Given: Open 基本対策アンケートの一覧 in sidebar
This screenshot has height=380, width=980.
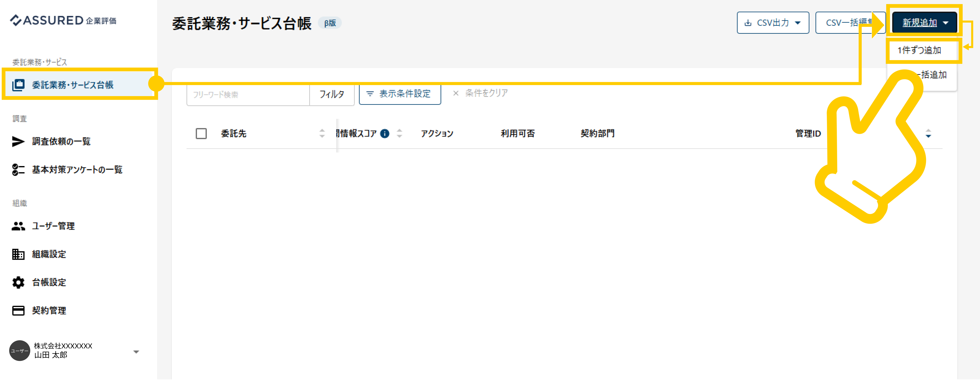Looking at the screenshot, I should pyautogui.click(x=77, y=169).
